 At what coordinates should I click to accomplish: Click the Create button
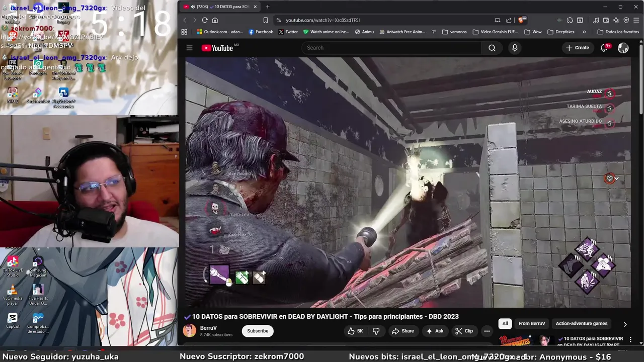pos(577,48)
